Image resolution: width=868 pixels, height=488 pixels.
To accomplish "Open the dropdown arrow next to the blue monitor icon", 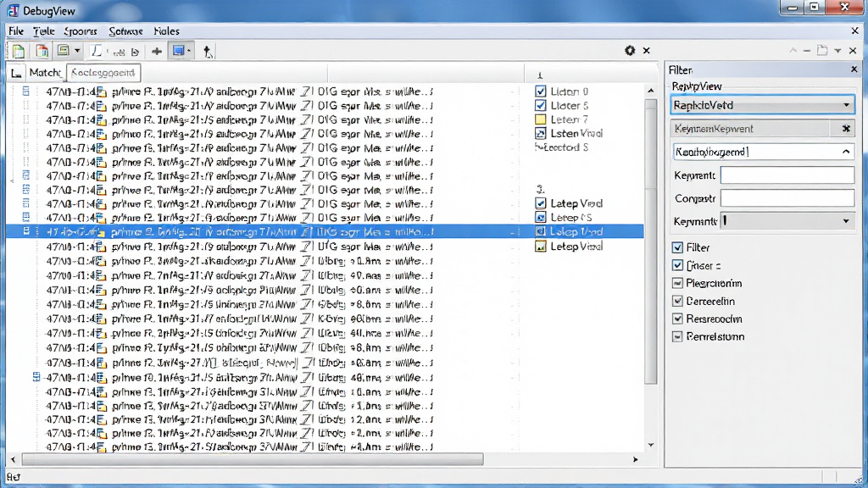I will tap(189, 51).
